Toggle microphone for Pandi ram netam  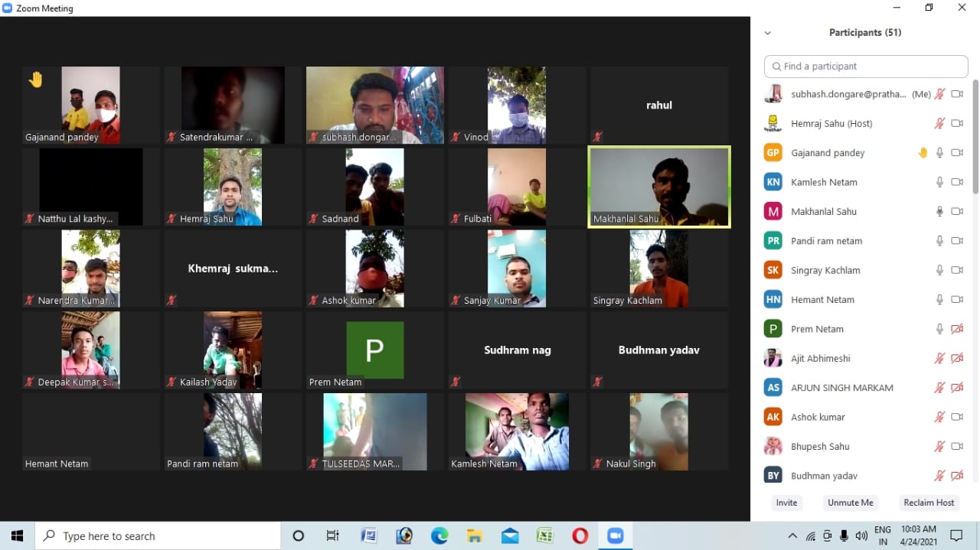pos(939,241)
